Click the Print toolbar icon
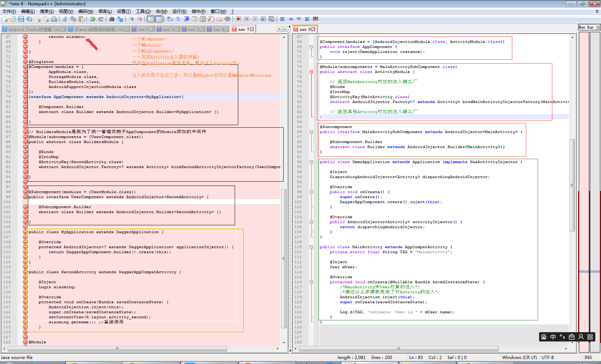Viewport: 601px width, 364px height. [x=54, y=19]
